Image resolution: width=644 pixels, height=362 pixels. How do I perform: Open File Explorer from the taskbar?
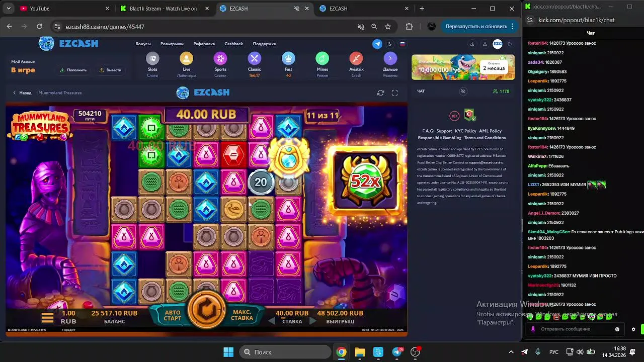pyautogui.click(x=360, y=352)
